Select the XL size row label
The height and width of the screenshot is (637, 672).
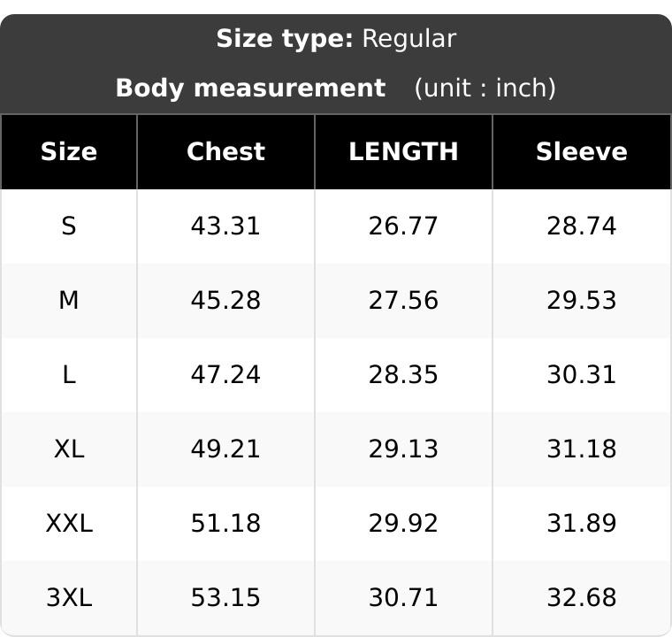69,449
